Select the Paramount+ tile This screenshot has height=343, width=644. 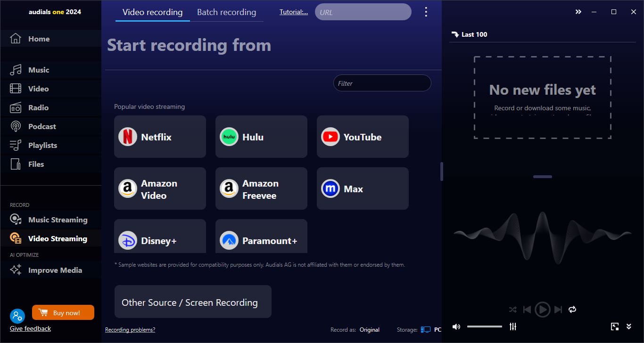(x=261, y=237)
